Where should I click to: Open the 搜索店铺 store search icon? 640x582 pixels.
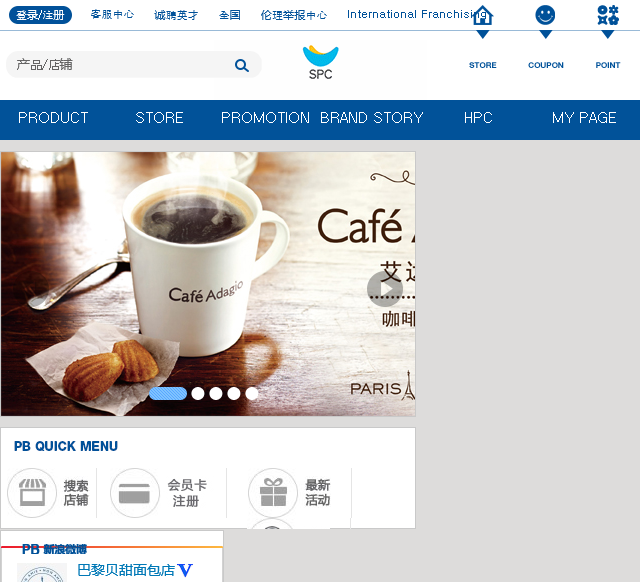click(32, 493)
